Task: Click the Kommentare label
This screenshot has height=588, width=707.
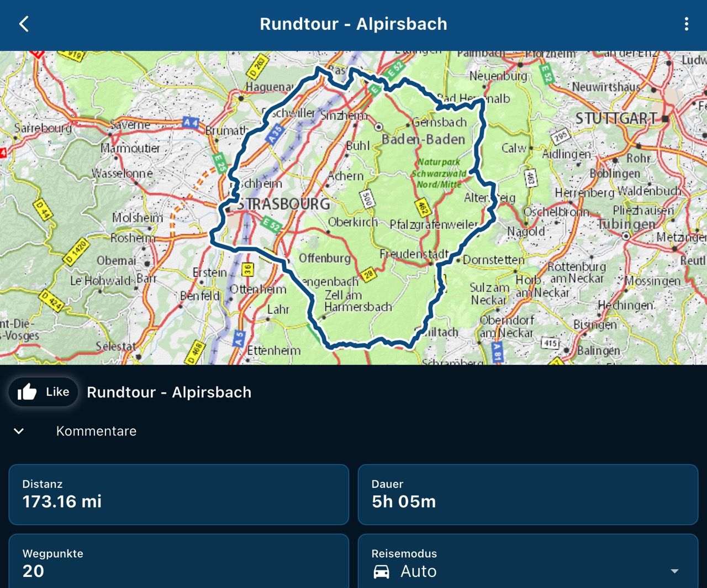Action: (96, 431)
